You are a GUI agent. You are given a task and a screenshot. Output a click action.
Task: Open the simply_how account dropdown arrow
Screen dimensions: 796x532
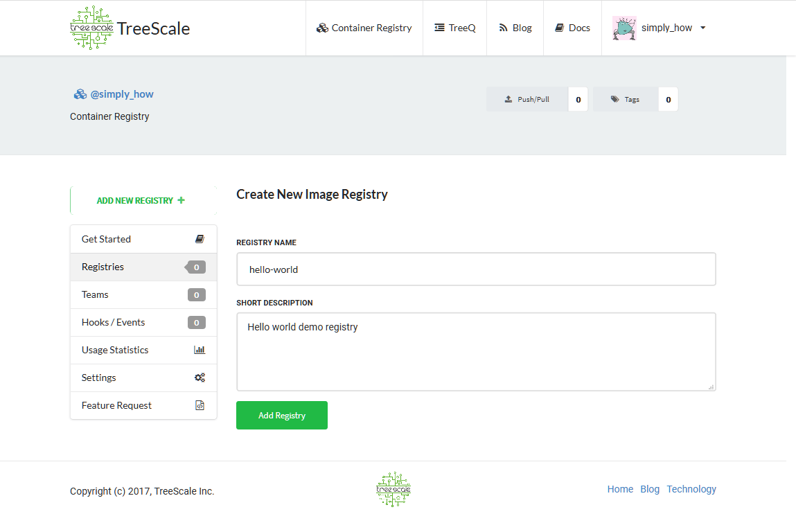pyautogui.click(x=703, y=28)
